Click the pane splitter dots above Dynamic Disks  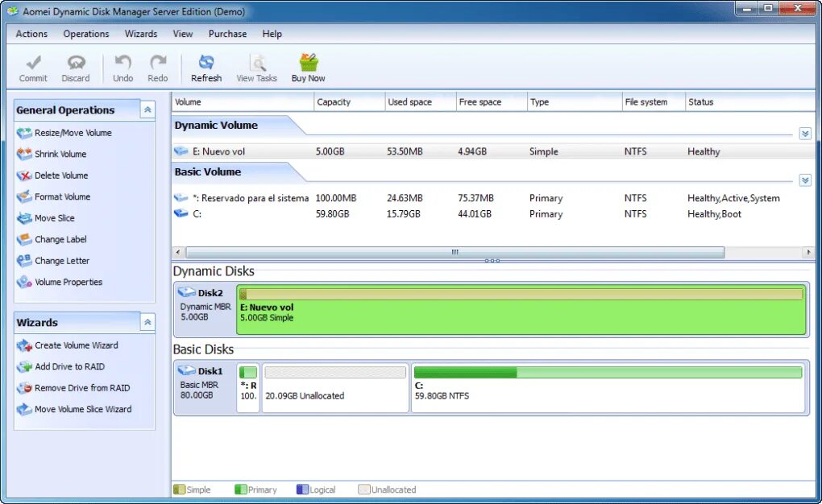[x=492, y=260]
